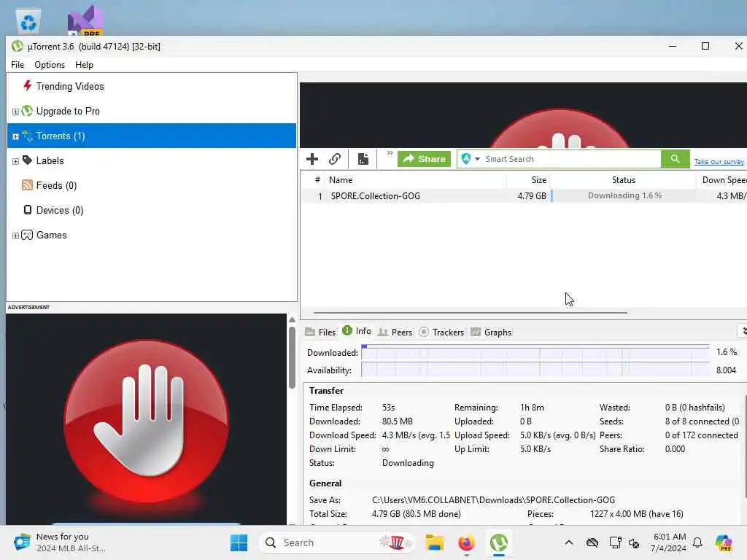Sort torrents by Status column header

[623, 180]
